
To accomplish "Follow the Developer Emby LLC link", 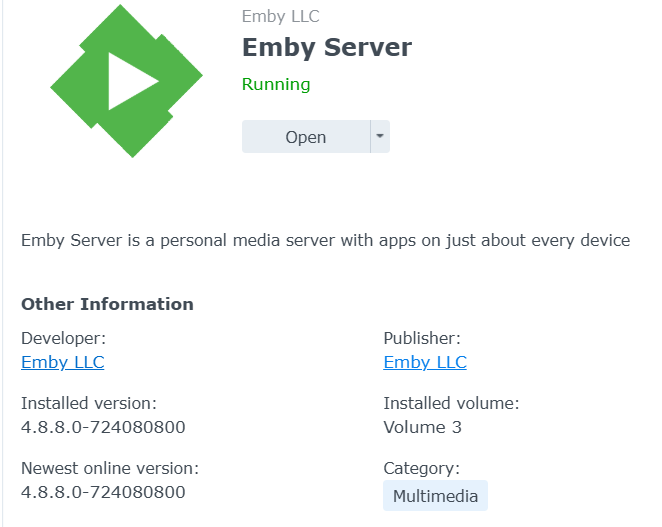I will click(62, 362).
